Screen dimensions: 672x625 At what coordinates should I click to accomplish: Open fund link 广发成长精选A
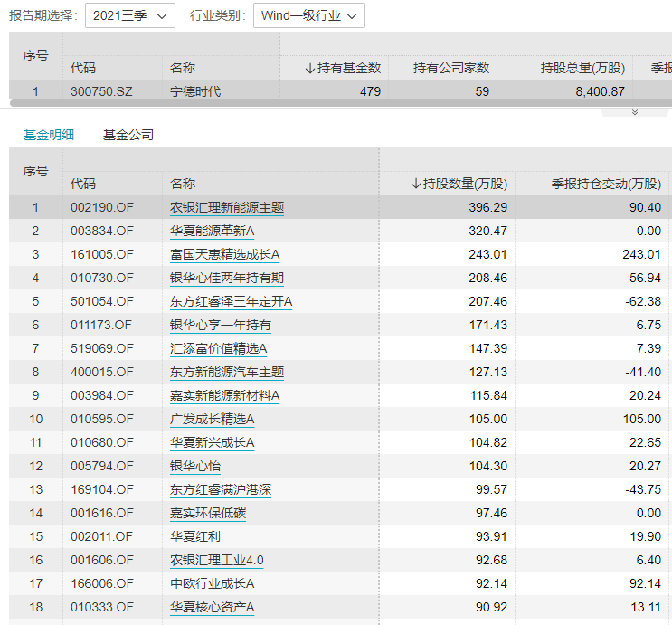coord(213,420)
